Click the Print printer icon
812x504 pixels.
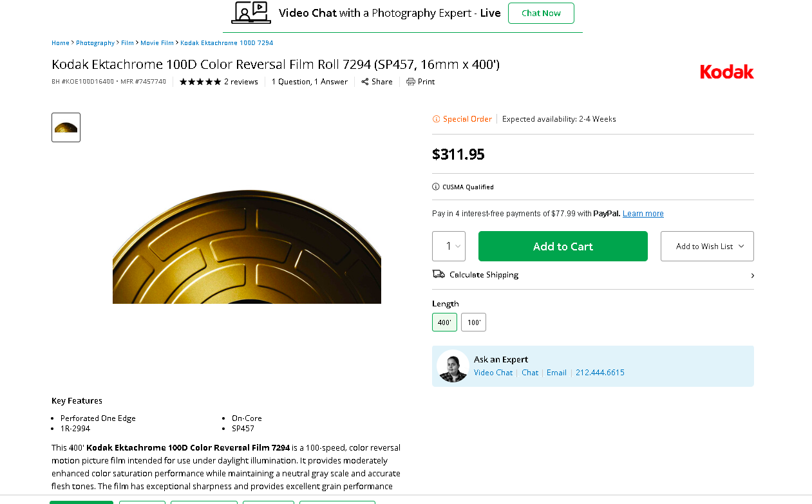pyautogui.click(x=410, y=82)
